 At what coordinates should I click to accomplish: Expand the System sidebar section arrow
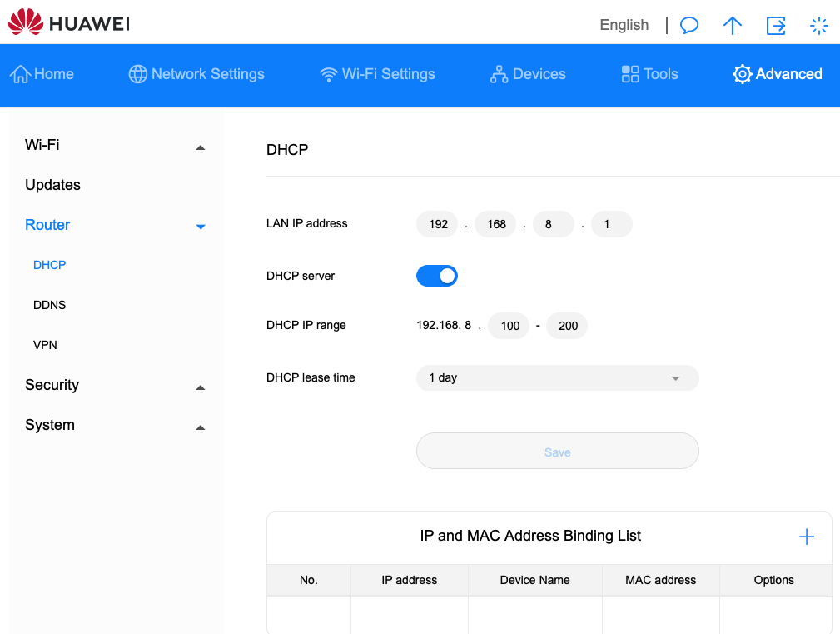click(x=201, y=427)
